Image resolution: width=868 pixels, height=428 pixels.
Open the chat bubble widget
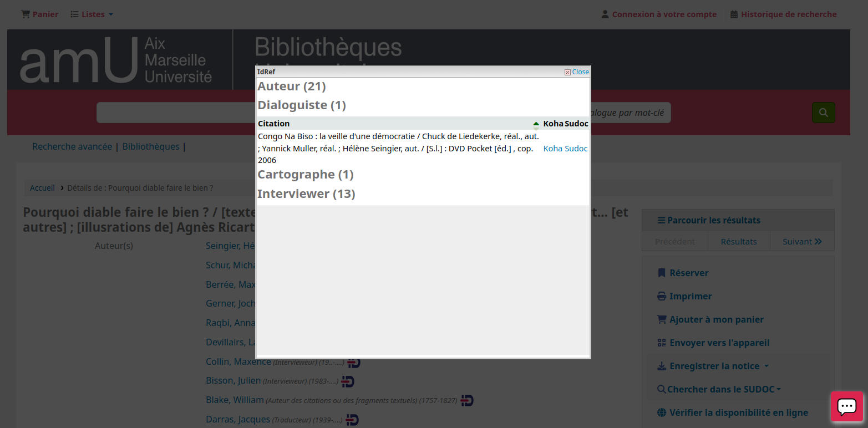[846, 406]
